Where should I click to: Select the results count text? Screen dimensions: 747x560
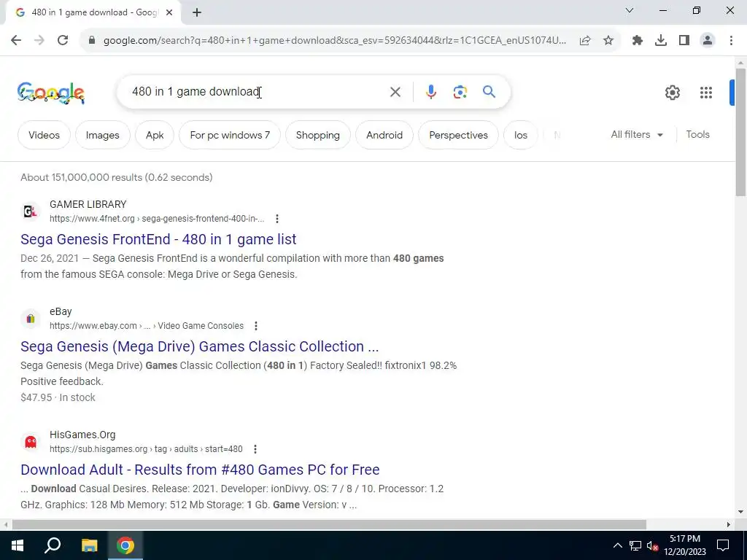pos(116,177)
